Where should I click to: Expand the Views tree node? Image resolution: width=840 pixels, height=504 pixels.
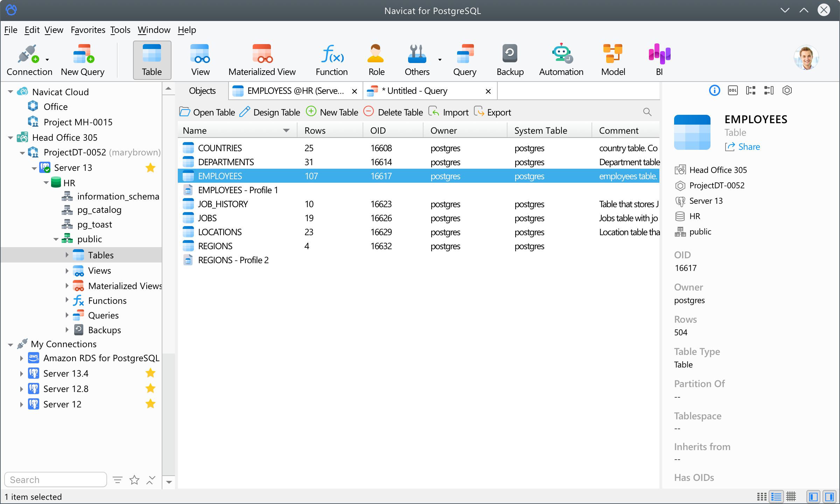click(x=67, y=271)
